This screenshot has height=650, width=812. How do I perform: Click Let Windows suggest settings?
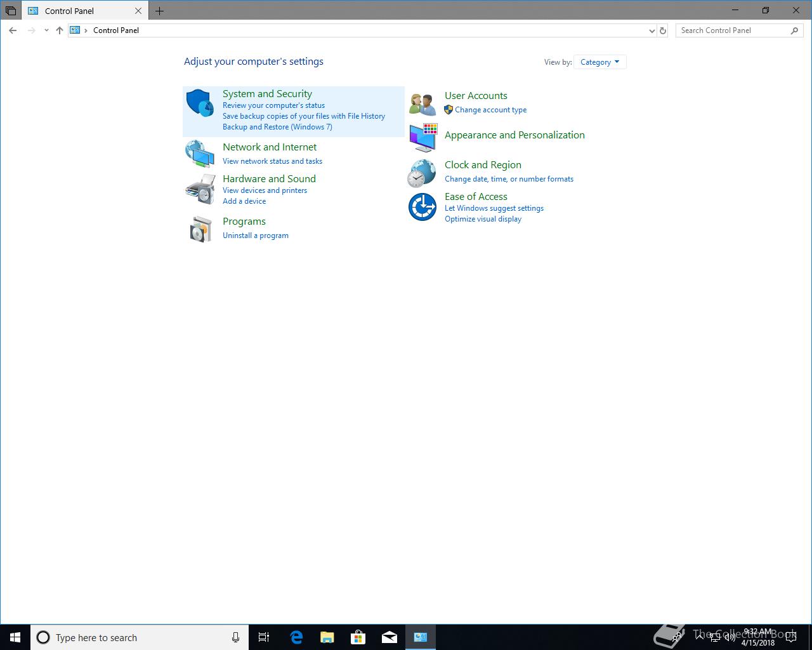click(x=494, y=208)
